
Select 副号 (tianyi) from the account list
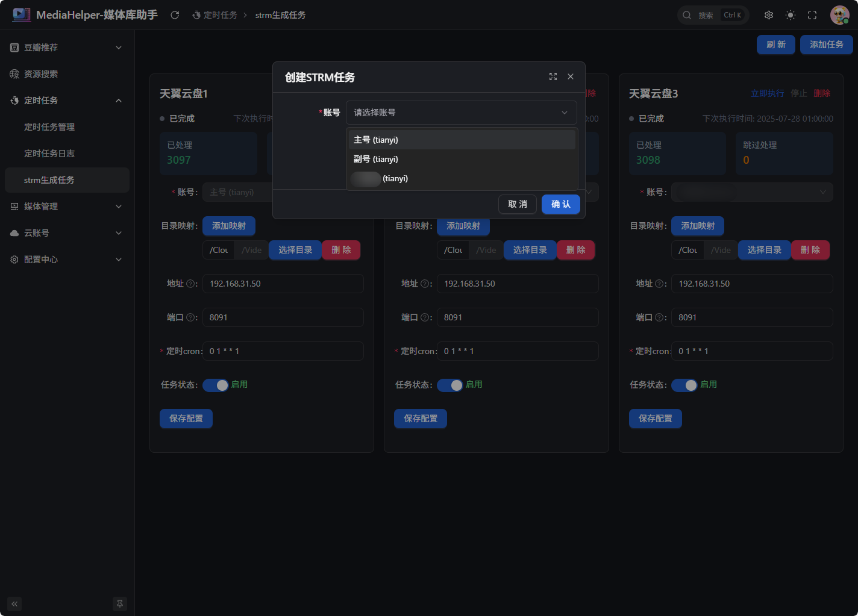(462, 159)
